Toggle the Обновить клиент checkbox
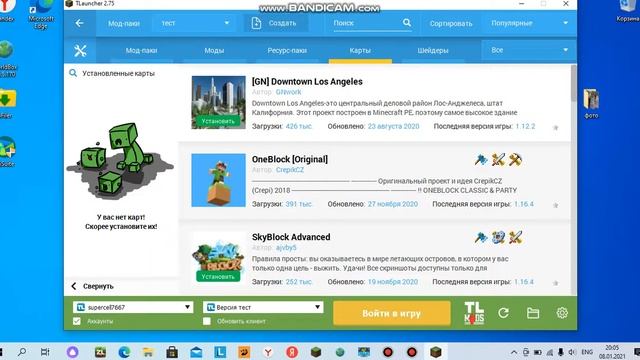Screen dimensions: 640x360 coord(207,321)
